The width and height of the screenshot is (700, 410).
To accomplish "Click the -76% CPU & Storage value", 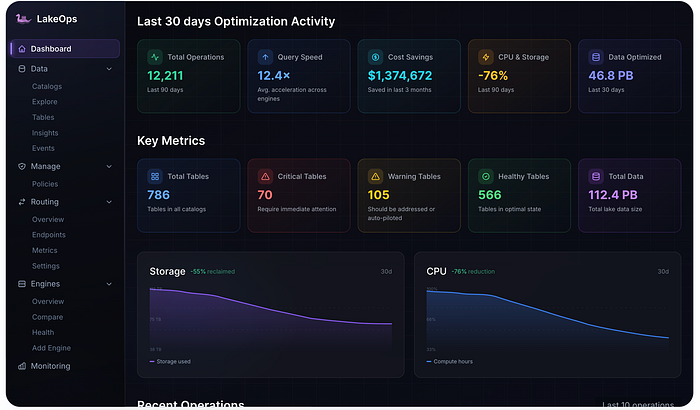I will (493, 75).
